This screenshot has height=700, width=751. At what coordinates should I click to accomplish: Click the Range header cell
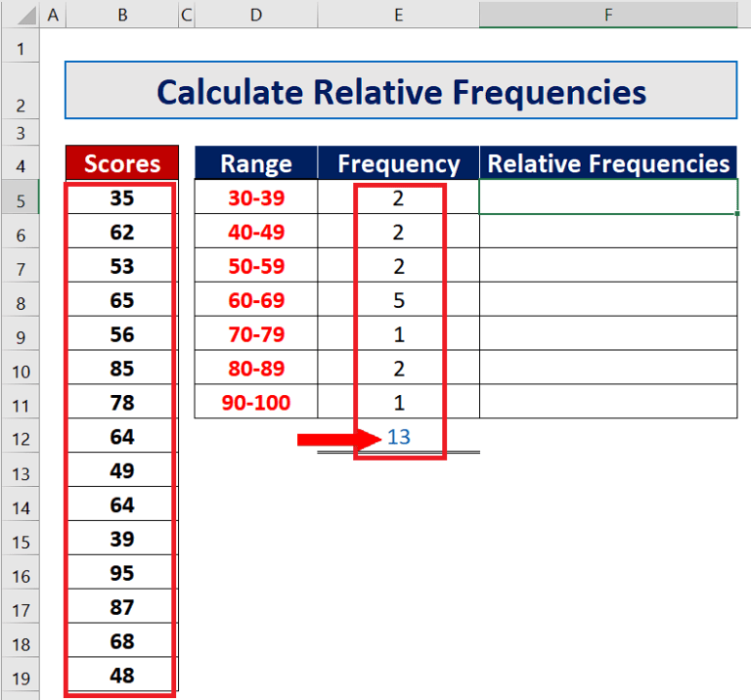point(256,163)
